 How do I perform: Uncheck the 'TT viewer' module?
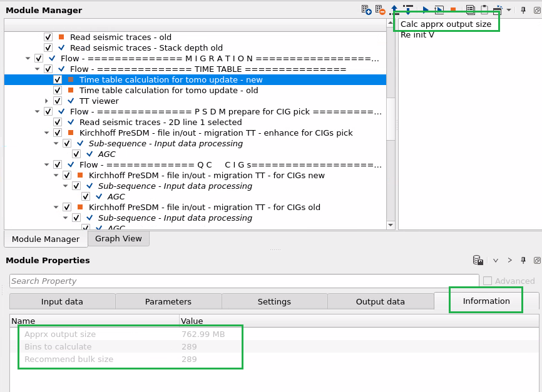click(58, 101)
